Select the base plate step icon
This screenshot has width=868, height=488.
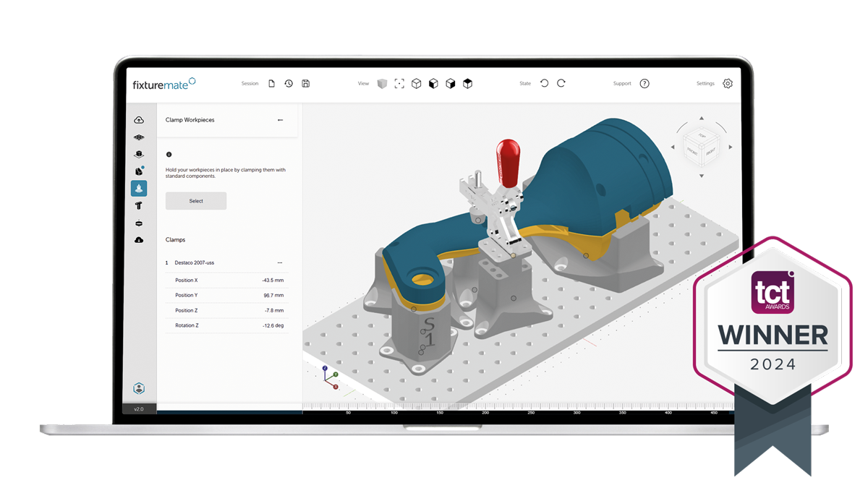(139, 137)
